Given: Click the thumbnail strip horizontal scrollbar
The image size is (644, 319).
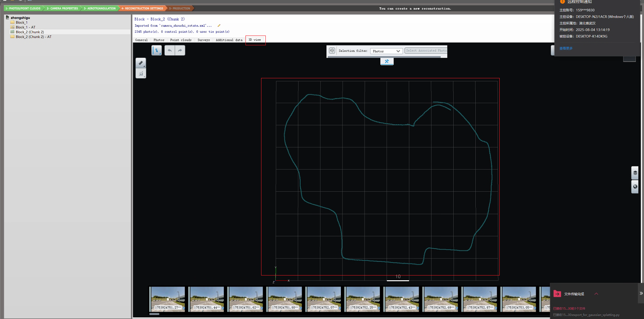Looking at the screenshot, I should point(154,314).
